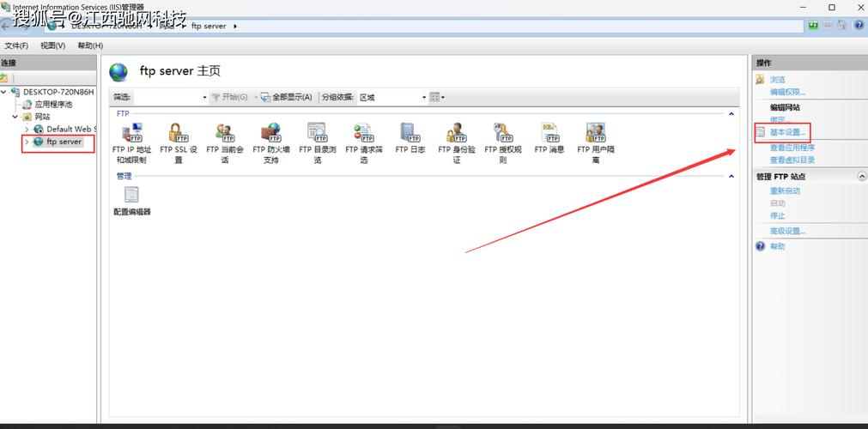Collapse the 管理 FTP 站点 actions section

[x=861, y=177]
